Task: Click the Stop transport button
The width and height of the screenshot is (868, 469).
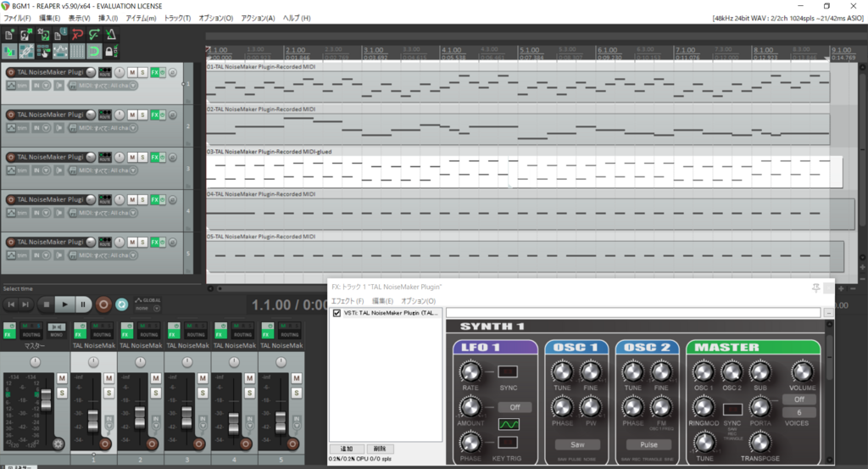Action: 47,304
